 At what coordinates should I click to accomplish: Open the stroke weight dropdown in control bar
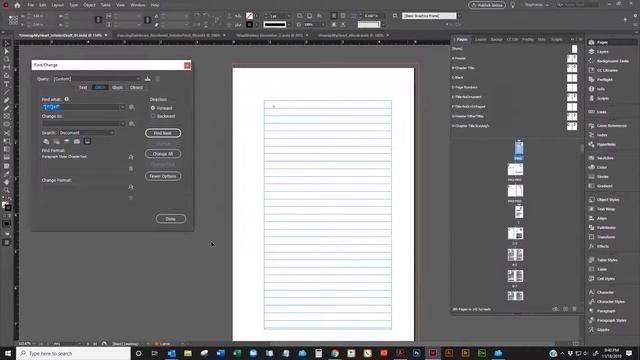point(289,16)
